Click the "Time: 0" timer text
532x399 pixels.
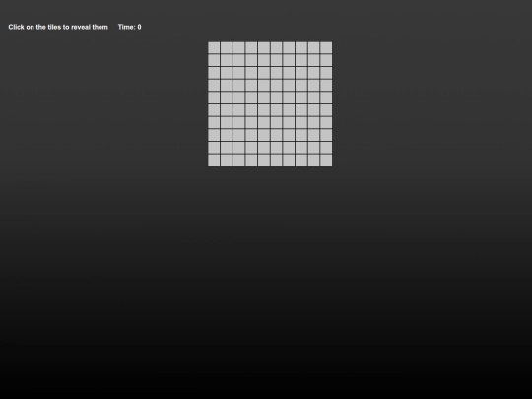point(130,27)
